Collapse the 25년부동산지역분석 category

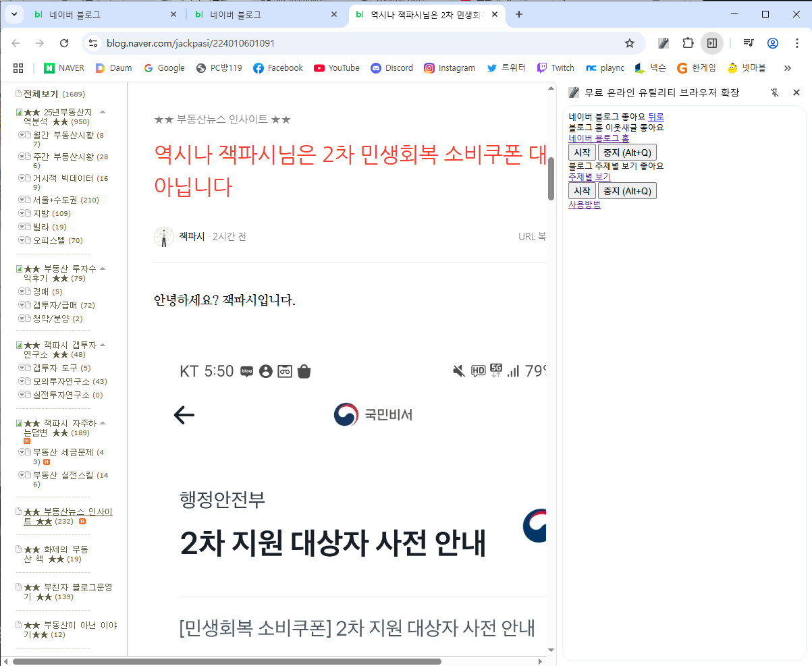point(103,112)
